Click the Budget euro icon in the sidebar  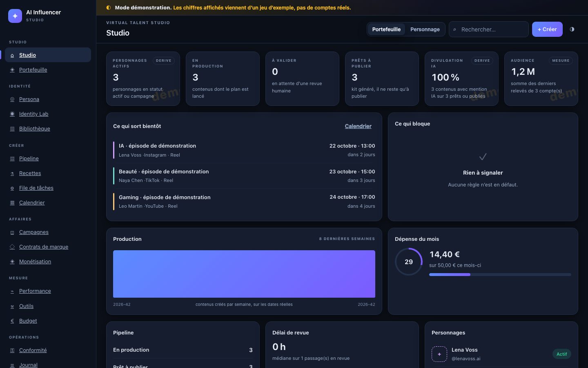[x=12, y=321]
